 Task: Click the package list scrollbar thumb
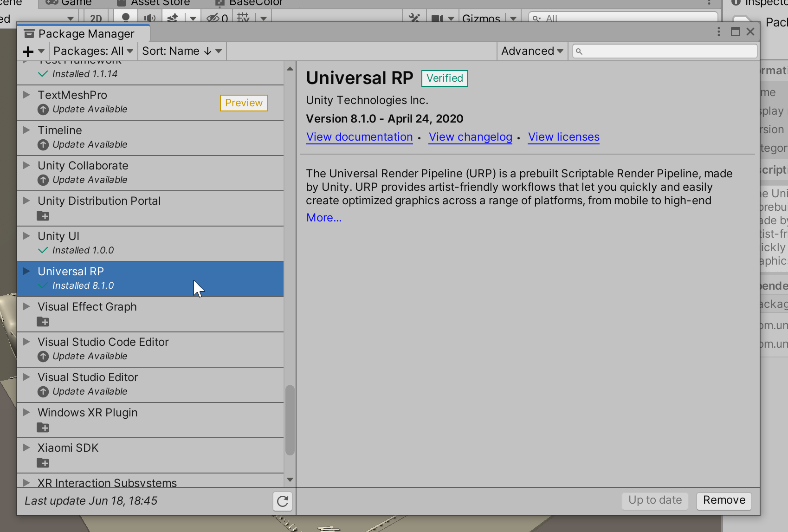tap(290, 420)
